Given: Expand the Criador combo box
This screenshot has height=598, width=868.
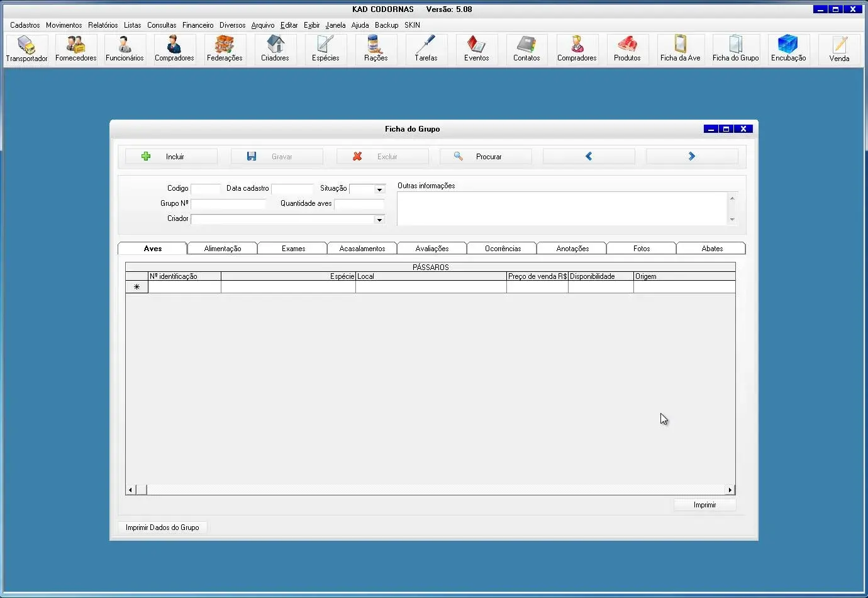Looking at the screenshot, I should (379, 220).
